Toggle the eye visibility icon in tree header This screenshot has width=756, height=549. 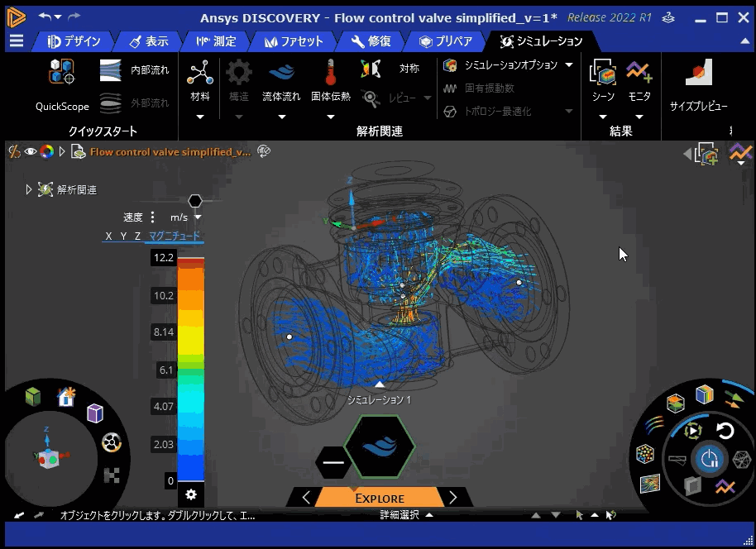point(31,152)
